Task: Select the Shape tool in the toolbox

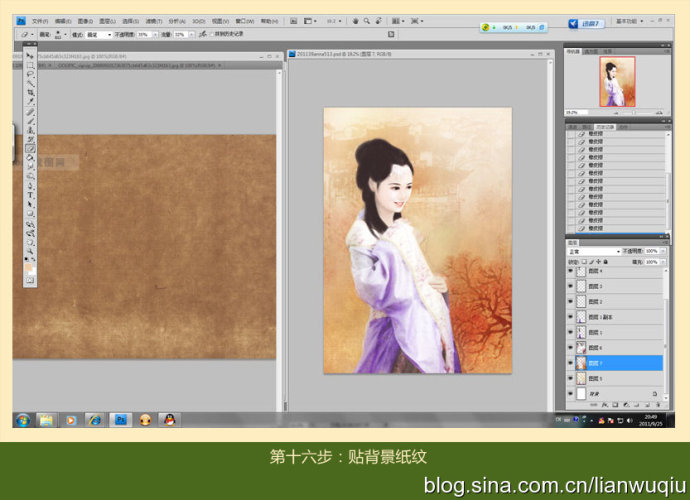Action: click(30, 214)
